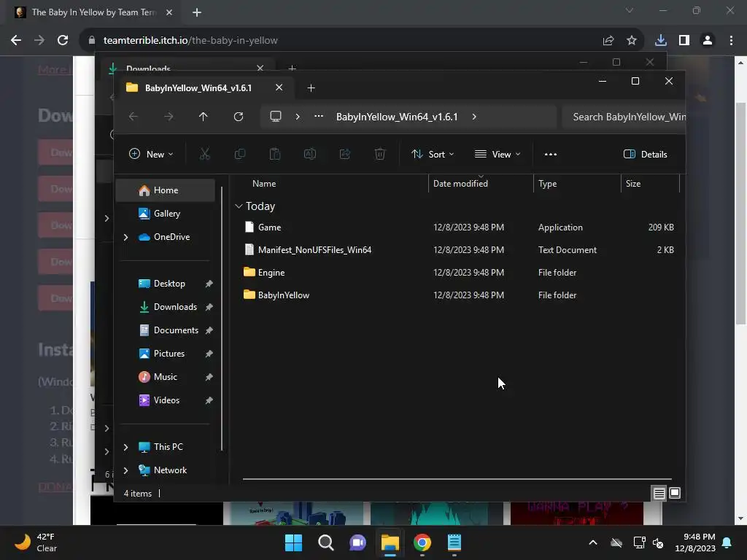Open the View dropdown
747x560 pixels.
click(x=498, y=155)
